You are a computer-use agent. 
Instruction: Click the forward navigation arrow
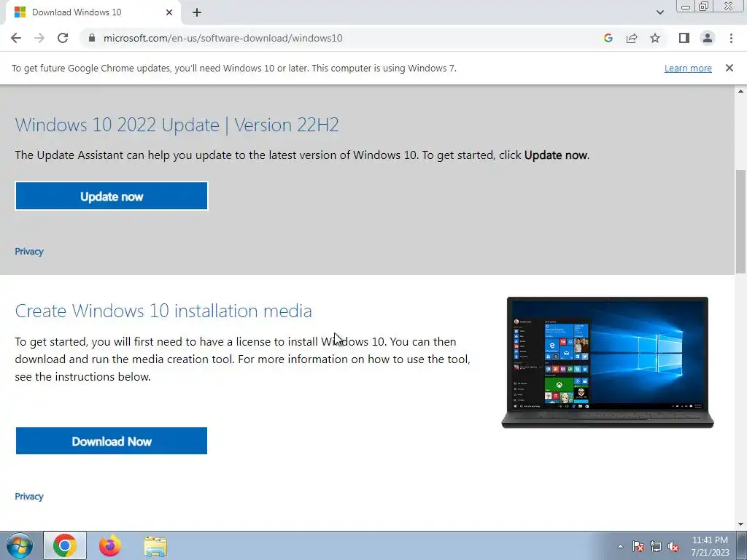(x=39, y=38)
